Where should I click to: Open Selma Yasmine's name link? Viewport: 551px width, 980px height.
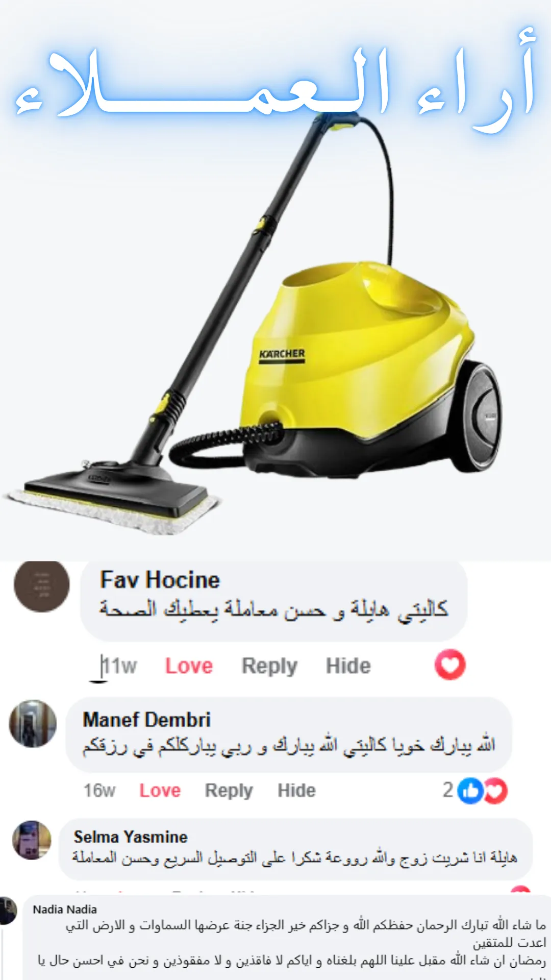(x=131, y=837)
